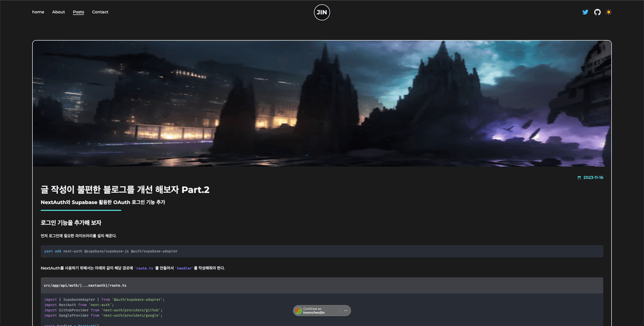Open the About page
Screen dimensions: 644x326
coord(58,12)
